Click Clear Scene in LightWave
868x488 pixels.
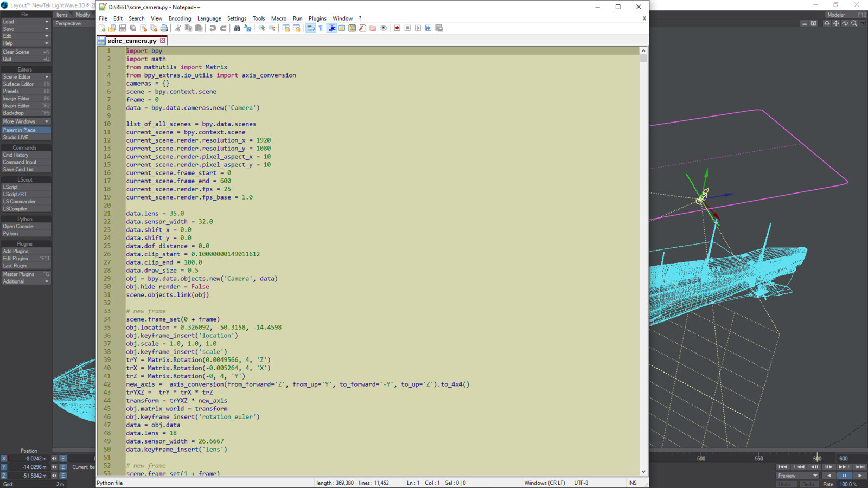[25, 52]
